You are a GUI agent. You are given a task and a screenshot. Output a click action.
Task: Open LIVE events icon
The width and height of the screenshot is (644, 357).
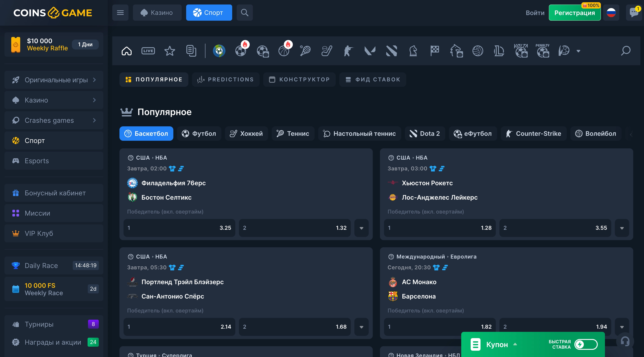148,51
